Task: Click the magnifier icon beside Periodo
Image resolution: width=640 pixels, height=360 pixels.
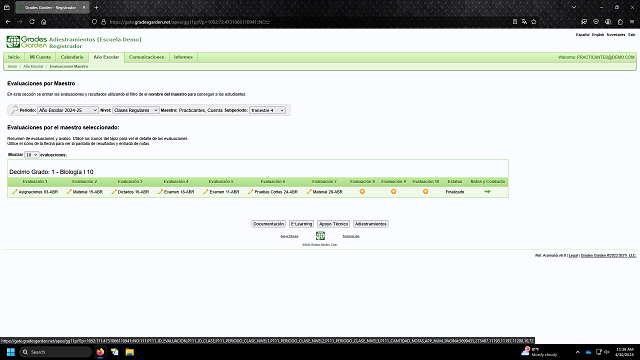Action: pos(15,110)
